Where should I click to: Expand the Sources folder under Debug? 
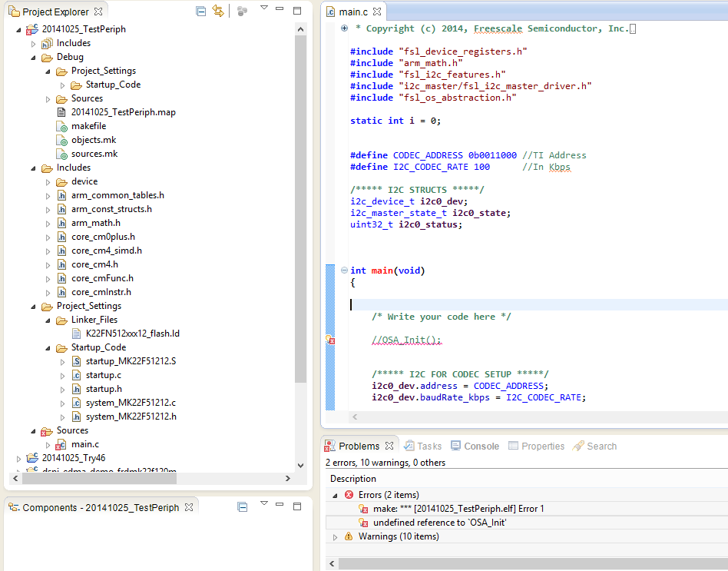pos(48,99)
